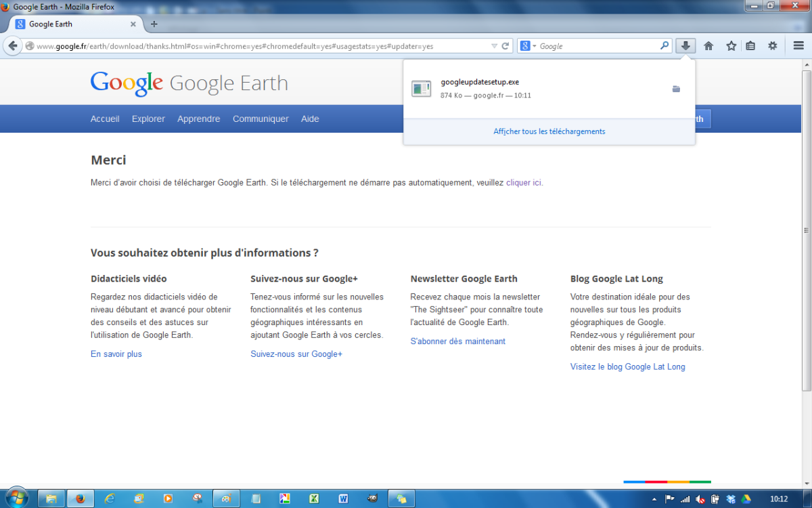Click the taskbar clock showing 10:12
Image resolution: width=812 pixels, height=508 pixels.
click(779, 499)
